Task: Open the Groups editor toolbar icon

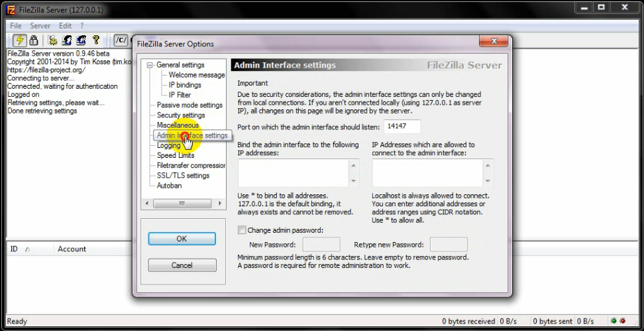Action: point(81,40)
